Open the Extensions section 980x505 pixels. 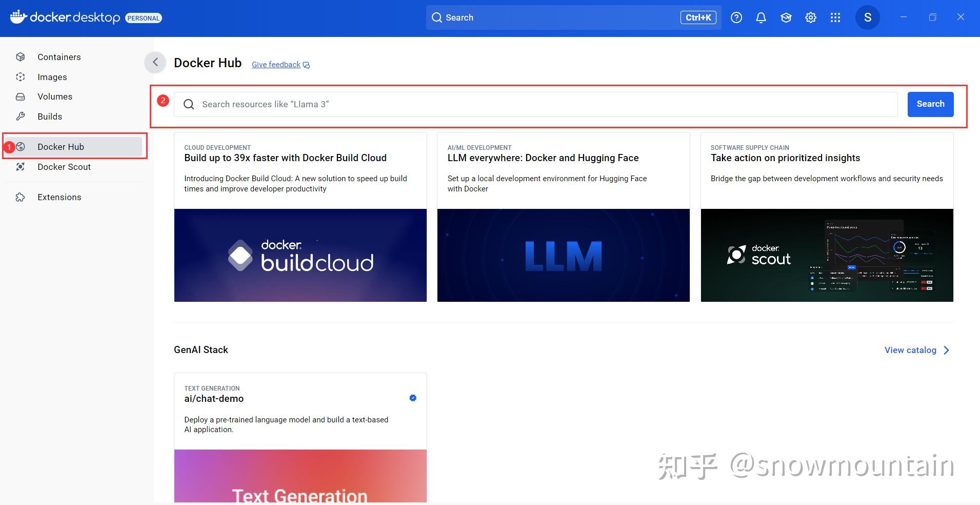[x=59, y=197]
